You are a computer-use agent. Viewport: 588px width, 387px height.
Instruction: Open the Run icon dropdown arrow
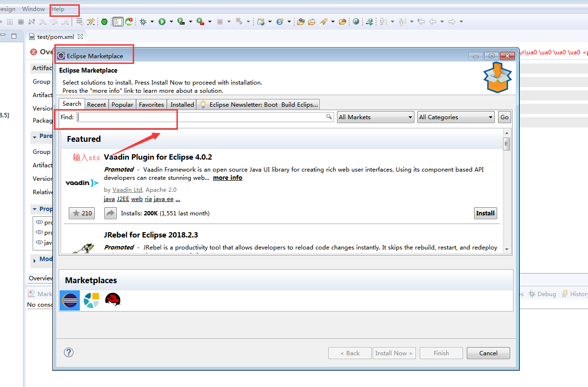pyautogui.click(x=171, y=22)
